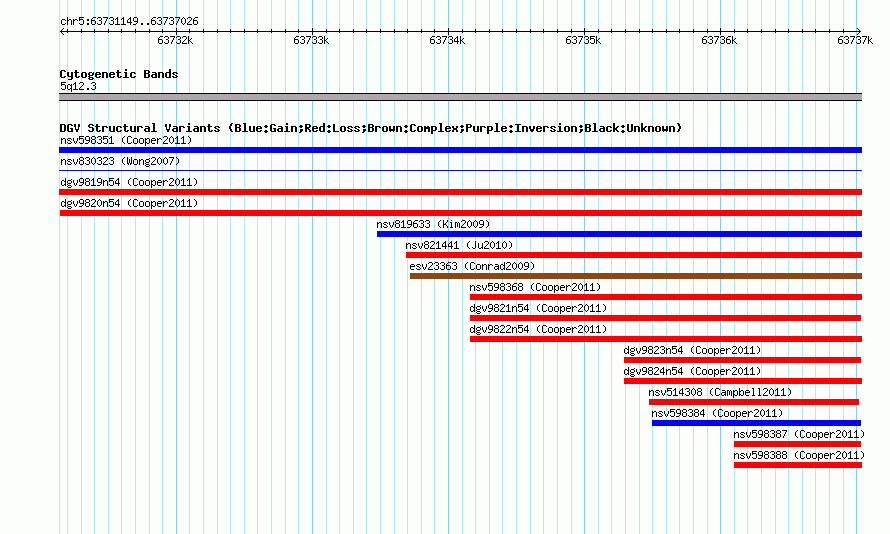890x534 pixels.
Task: Open the dgv9822n54 (Cooper2011) label
Action: click(x=538, y=329)
